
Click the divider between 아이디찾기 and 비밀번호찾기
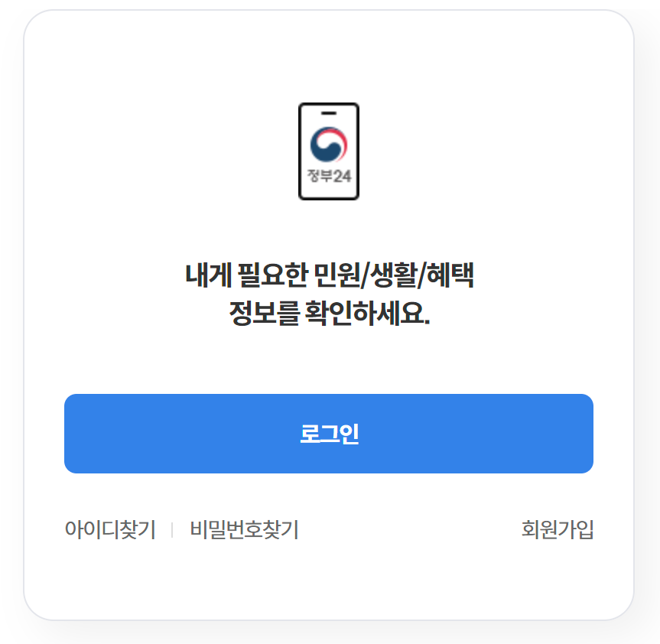(x=172, y=530)
